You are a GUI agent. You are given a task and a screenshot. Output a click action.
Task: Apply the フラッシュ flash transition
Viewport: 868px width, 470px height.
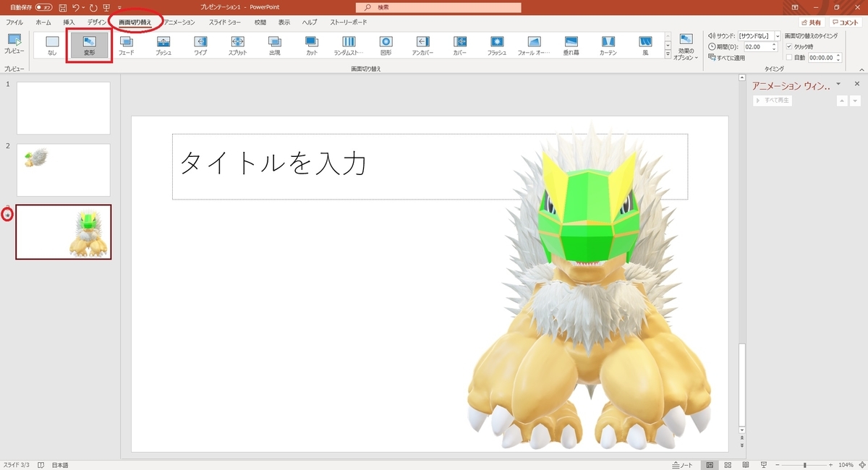[x=497, y=46]
